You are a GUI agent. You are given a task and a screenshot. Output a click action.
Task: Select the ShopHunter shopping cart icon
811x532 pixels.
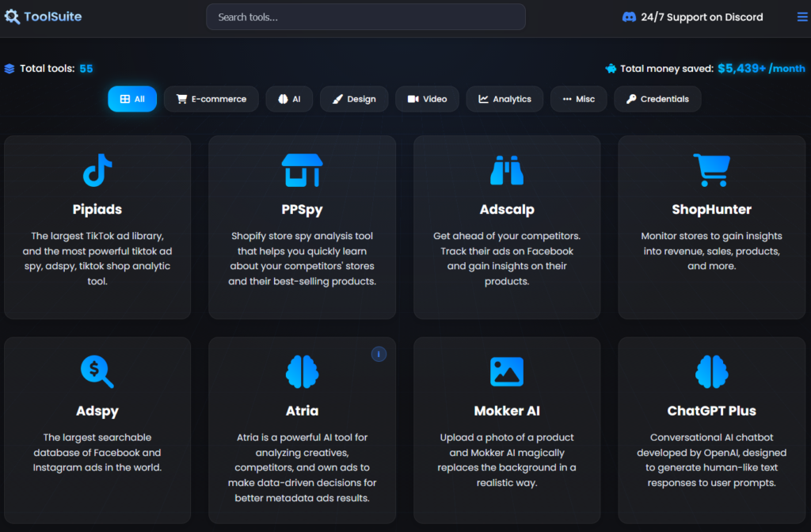click(x=710, y=170)
